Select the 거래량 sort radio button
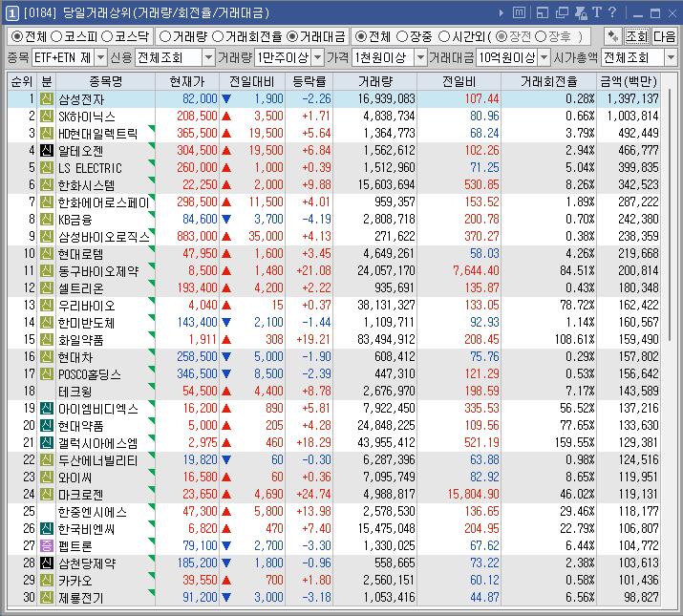 [164, 36]
